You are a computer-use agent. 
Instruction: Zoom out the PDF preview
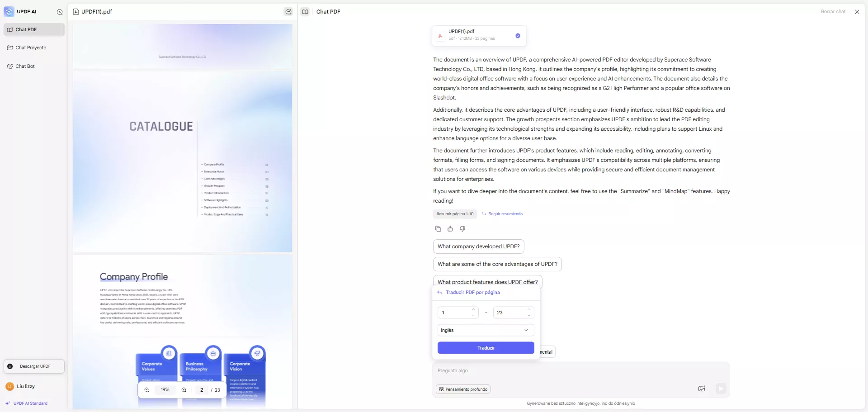click(x=146, y=390)
